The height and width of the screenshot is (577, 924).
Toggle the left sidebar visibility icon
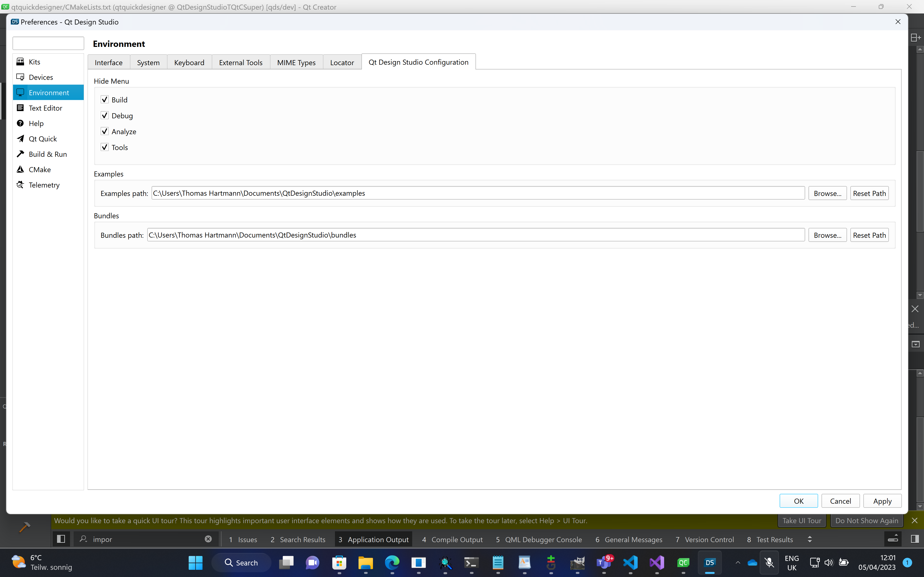(x=61, y=539)
